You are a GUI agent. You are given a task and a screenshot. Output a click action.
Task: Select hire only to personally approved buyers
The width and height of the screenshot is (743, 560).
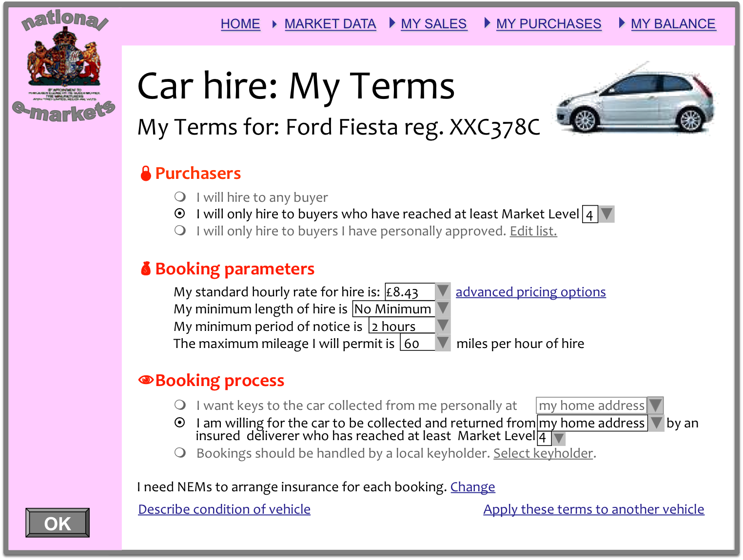(x=180, y=231)
